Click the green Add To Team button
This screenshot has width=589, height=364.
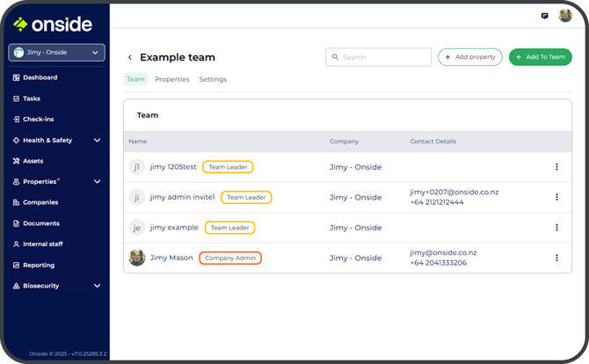[540, 57]
